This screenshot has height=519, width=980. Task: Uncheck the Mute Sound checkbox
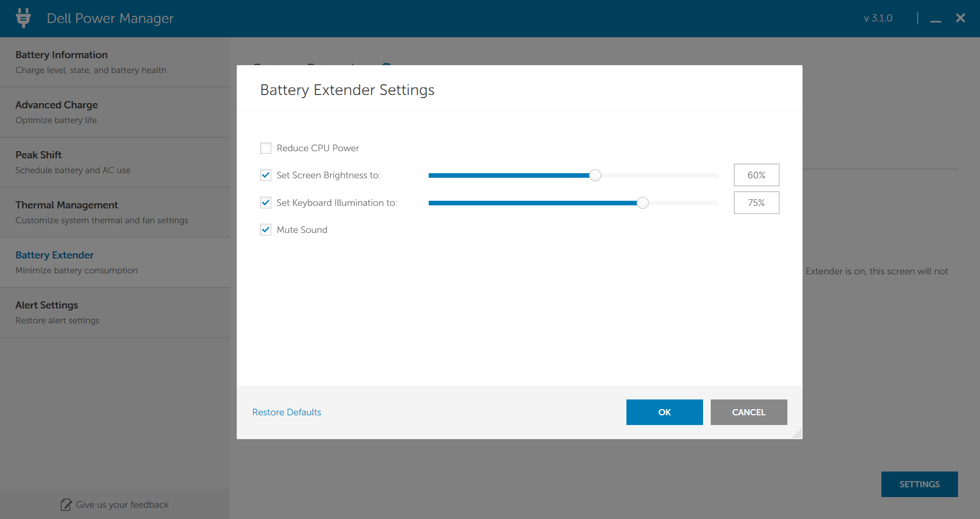coord(266,230)
